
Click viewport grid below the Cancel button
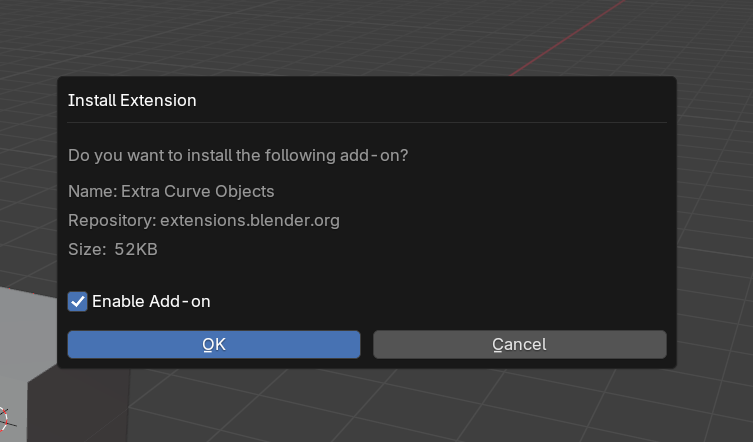(520, 405)
